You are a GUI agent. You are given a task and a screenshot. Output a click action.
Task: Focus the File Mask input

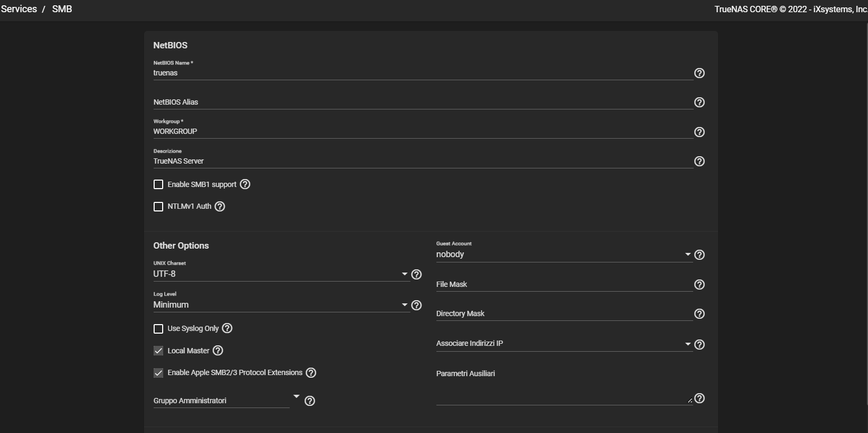(x=564, y=285)
